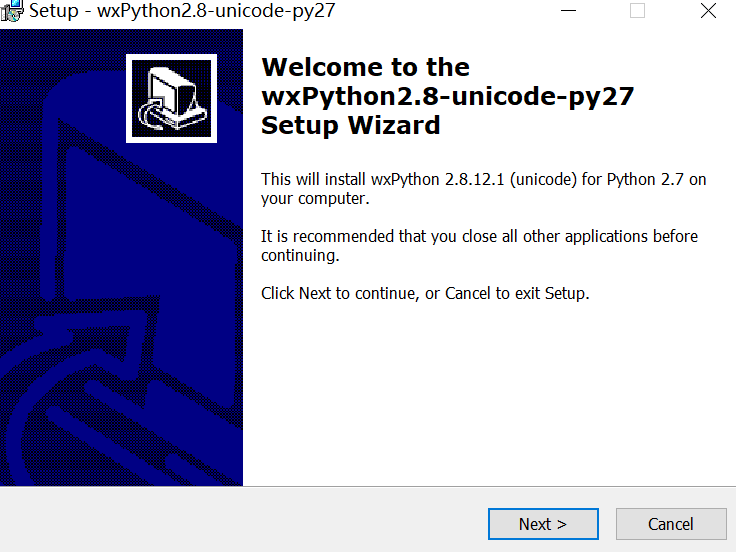736x552 pixels.
Task: Click the greyed-out maximize box
Action: (x=637, y=10)
